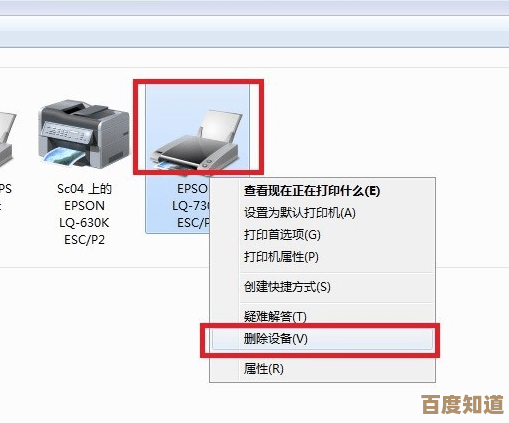The height and width of the screenshot is (423, 509).
Task: Launch 疑难解答(T) troubleshooter entry
Action: tap(275, 316)
